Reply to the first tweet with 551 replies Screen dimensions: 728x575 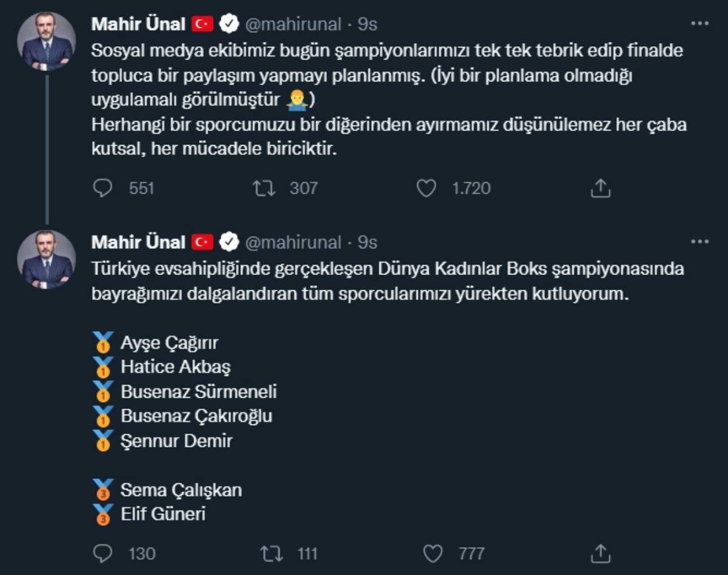pos(103,189)
